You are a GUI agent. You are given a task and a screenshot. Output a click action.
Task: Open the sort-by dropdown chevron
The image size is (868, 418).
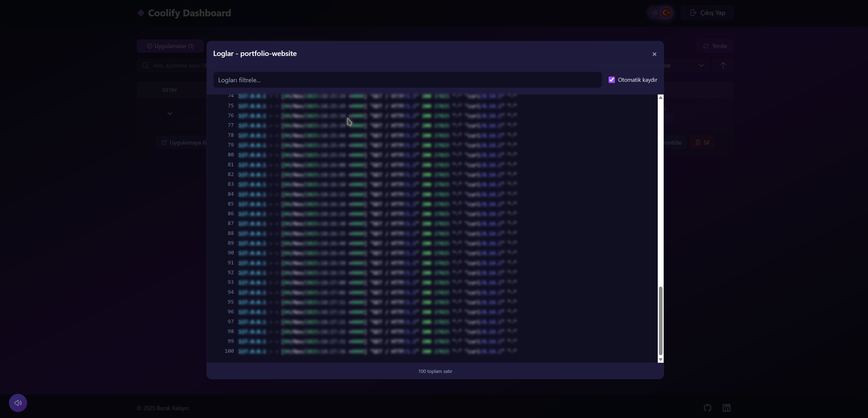coord(701,66)
